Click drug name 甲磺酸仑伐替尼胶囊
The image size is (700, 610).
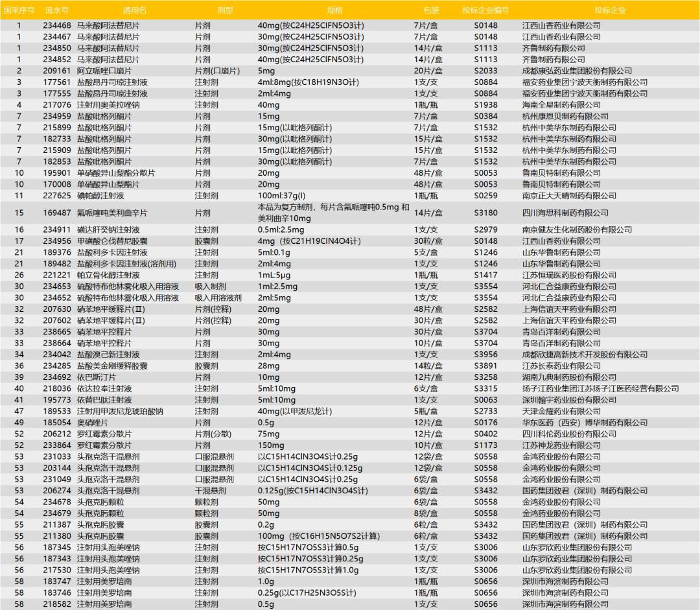[112, 241]
